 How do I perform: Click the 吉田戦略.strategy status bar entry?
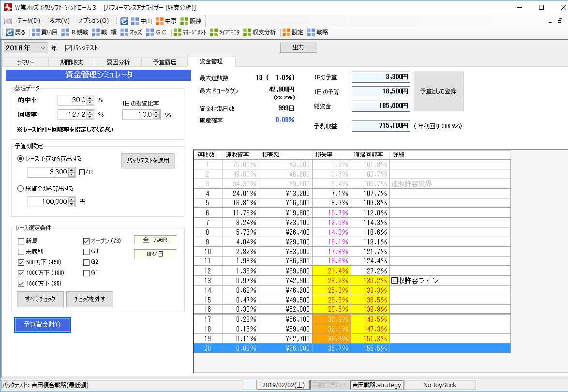[x=377, y=385]
